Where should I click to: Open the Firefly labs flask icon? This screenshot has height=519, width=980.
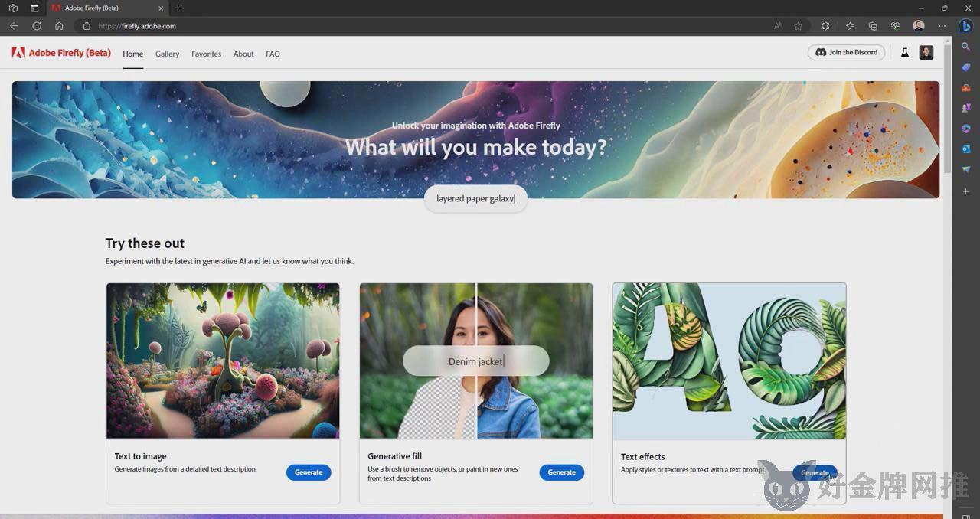[904, 53]
